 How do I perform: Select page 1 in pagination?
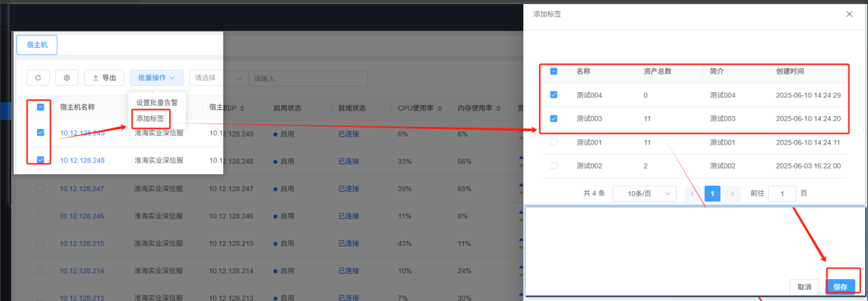(x=713, y=193)
